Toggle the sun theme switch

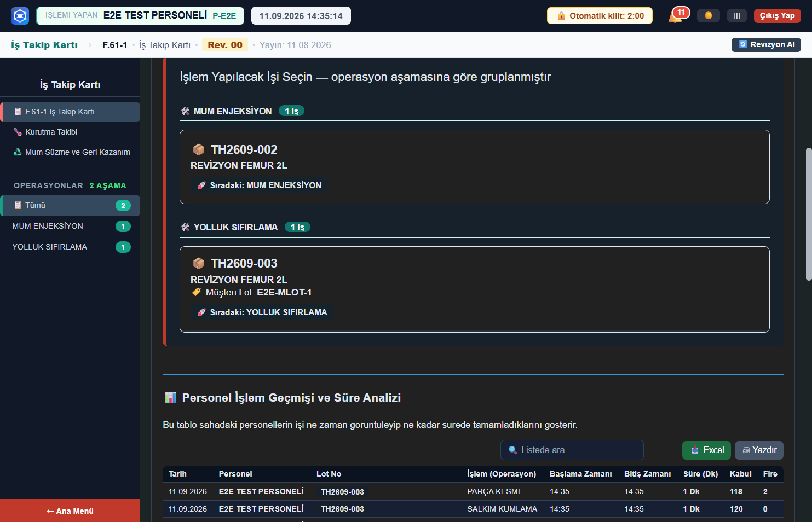(709, 16)
